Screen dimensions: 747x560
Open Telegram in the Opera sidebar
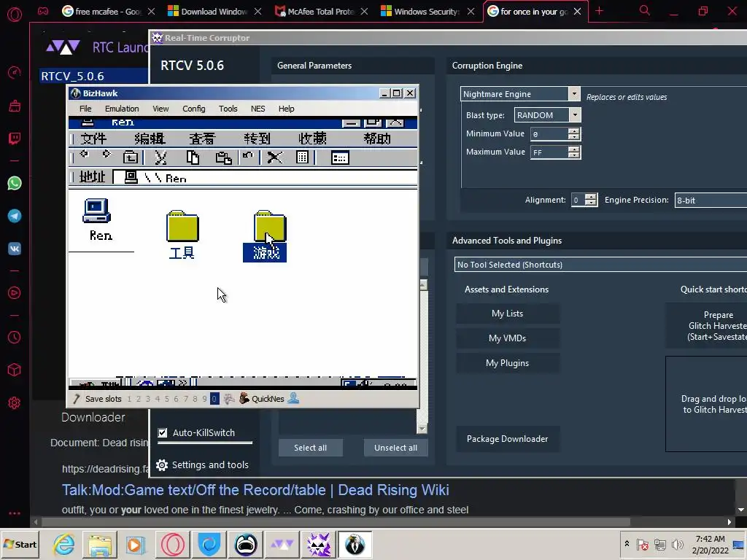15,216
